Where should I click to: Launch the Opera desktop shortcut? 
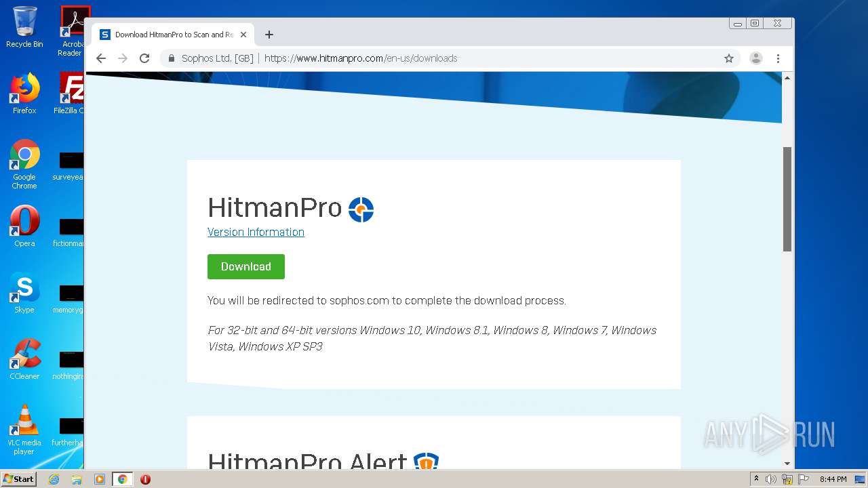click(x=24, y=226)
